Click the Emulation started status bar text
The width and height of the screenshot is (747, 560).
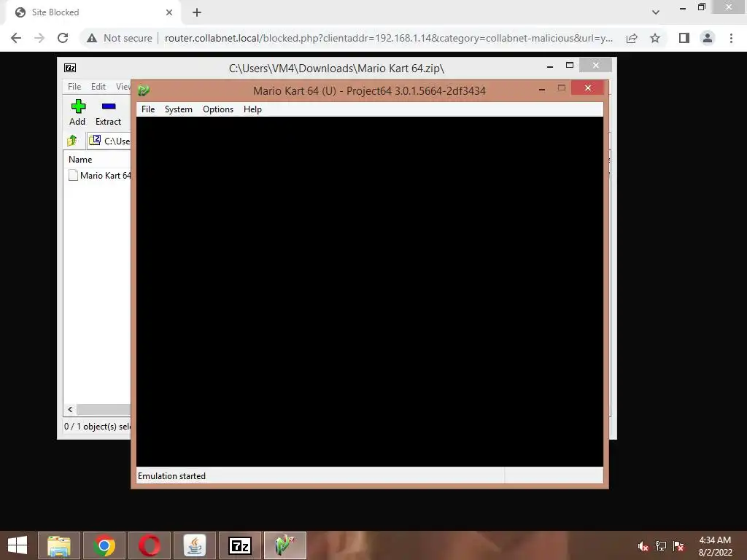click(x=171, y=476)
